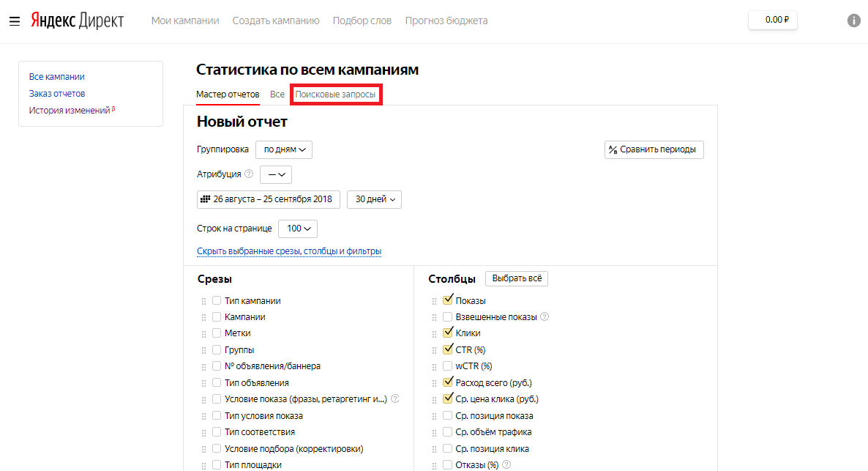Open Прогноз бюджета from the top menu

tap(446, 21)
